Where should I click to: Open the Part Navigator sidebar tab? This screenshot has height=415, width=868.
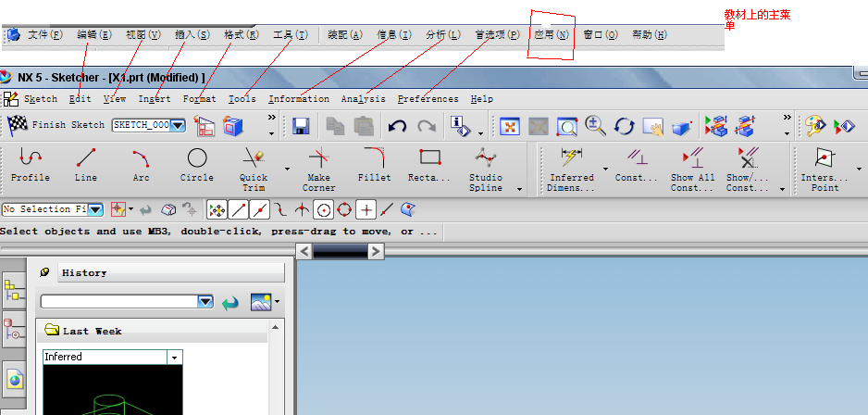pyautogui.click(x=15, y=329)
